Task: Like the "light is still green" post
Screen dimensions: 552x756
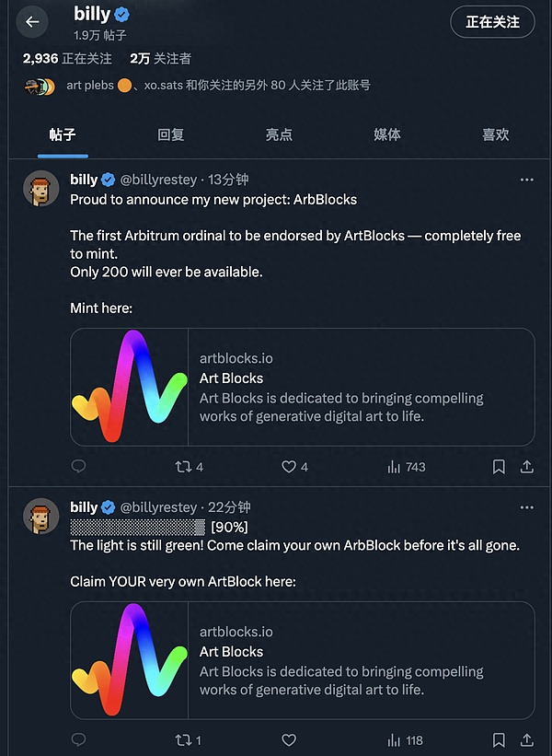Action: point(289,739)
